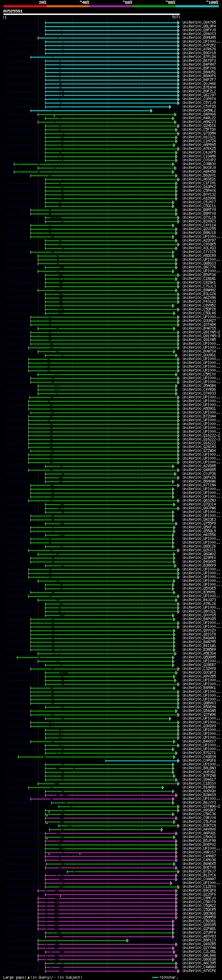Image resolution: width=222 pixels, height=980 pixels.
Task: Open UniRef100_B8NJ18 entry
Action: click(x=199, y=233)
